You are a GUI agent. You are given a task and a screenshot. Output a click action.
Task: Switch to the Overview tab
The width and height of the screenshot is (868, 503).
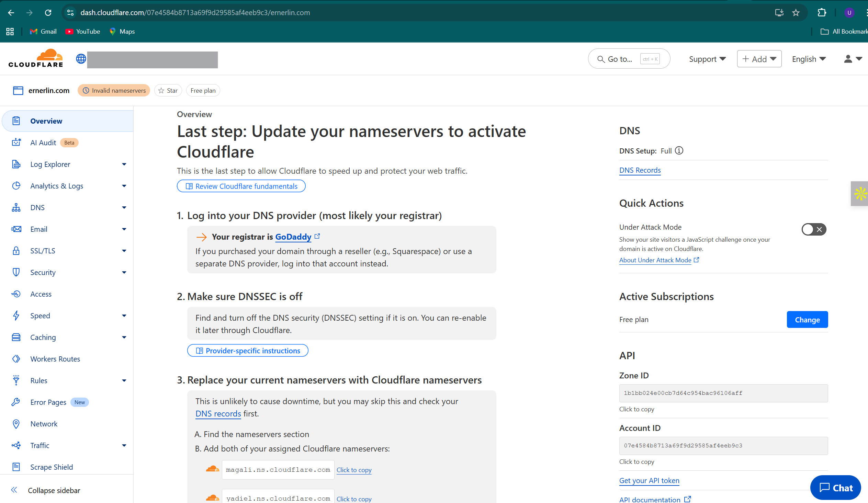click(46, 121)
